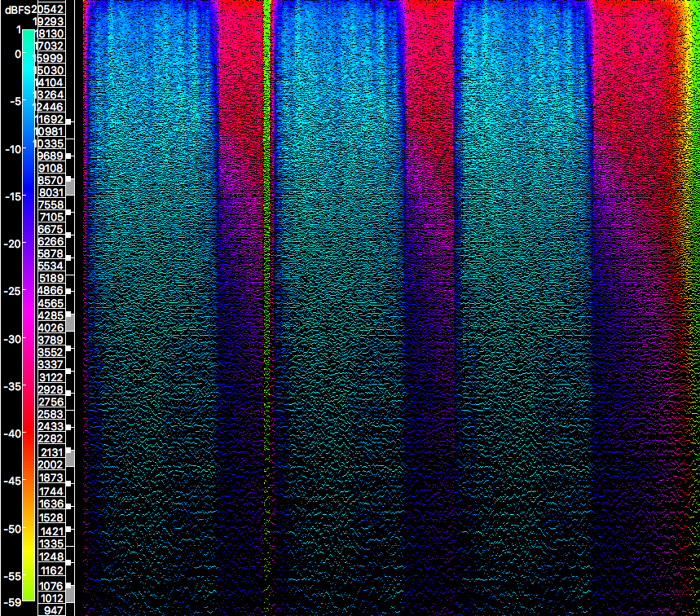Click the 2433 Hz frequency label
Image resolution: width=700 pixels, height=616 pixels.
pyautogui.click(x=51, y=426)
